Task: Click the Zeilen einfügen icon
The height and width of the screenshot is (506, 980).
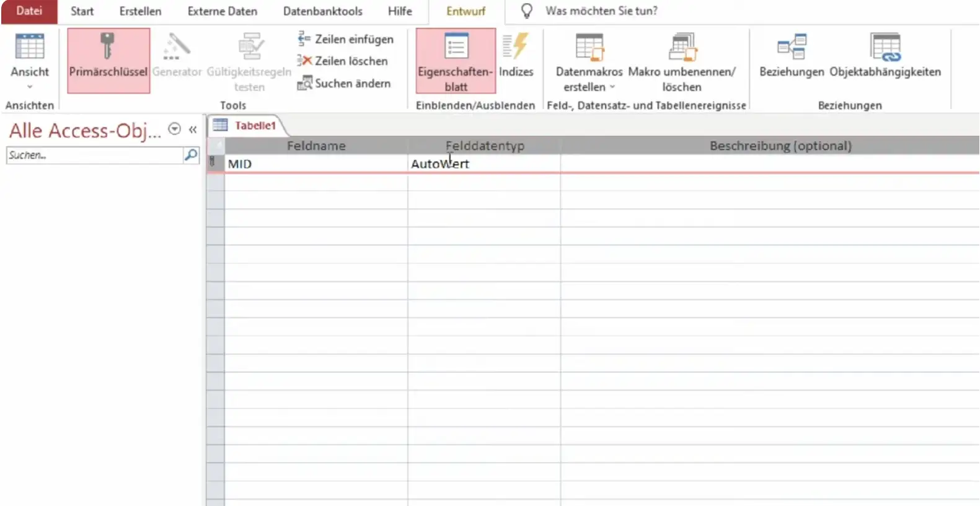Action: [x=304, y=39]
